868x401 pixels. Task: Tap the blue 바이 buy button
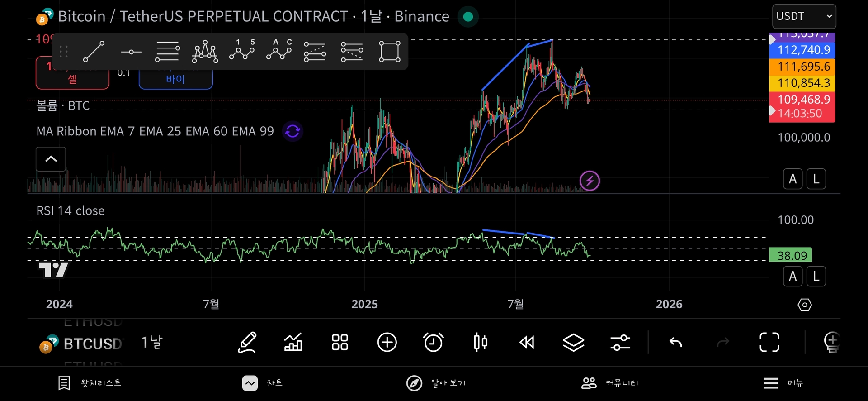click(x=175, y=79)
